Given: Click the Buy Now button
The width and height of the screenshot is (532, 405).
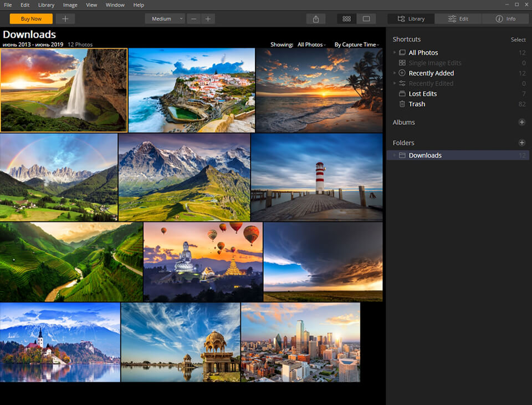Looking at the screenshot, I should tap(30, 18).
